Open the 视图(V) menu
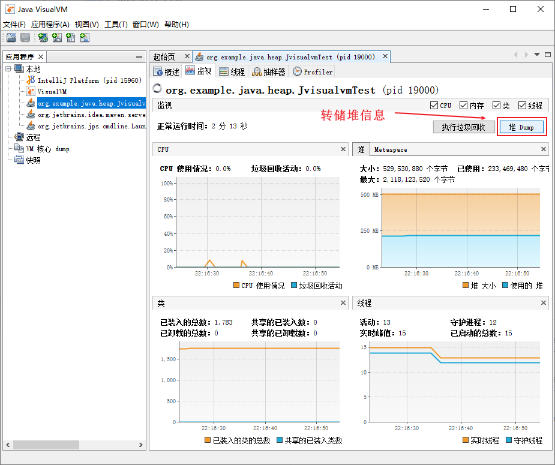The width and height of the screenshot is (555, 465). [87, 24]
